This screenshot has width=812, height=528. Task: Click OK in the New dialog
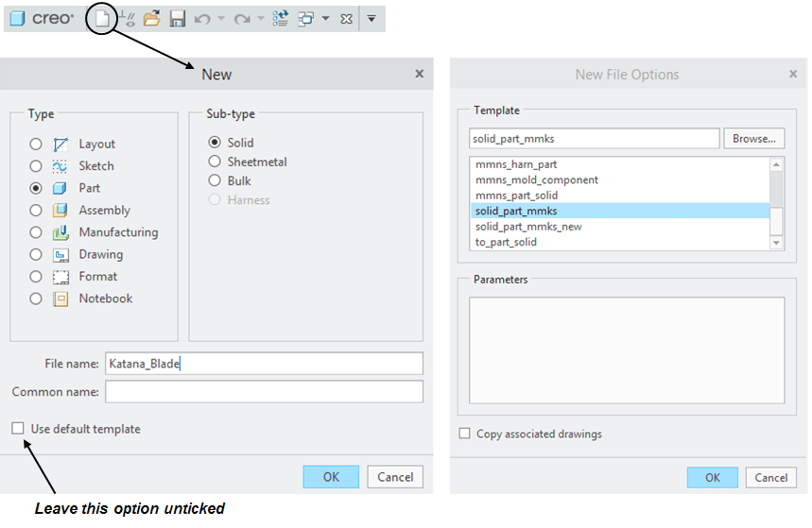331,477
